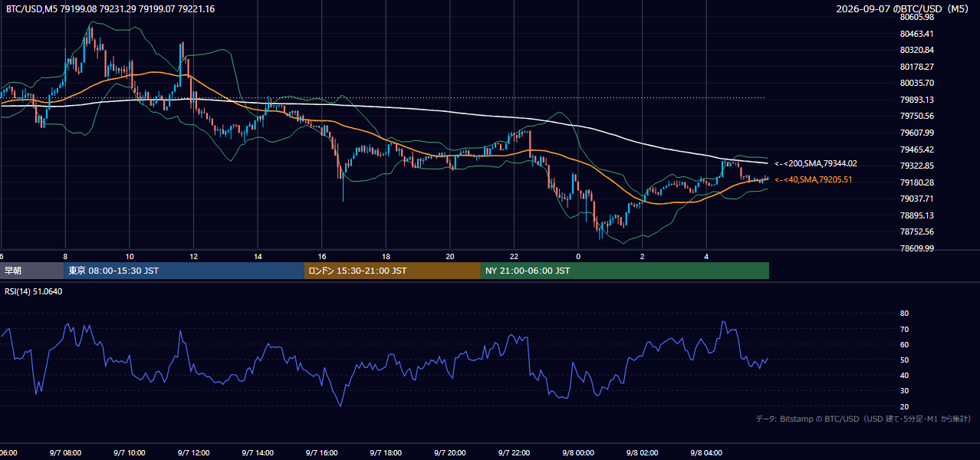Click the 79322.85 price axis value
This screenshot has width=980, height=460.
(917, 166)
